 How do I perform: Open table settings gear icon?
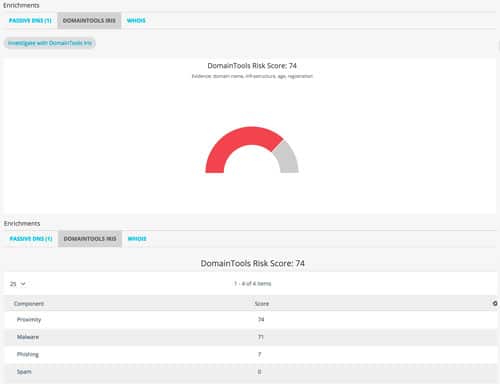click(495, 303)
